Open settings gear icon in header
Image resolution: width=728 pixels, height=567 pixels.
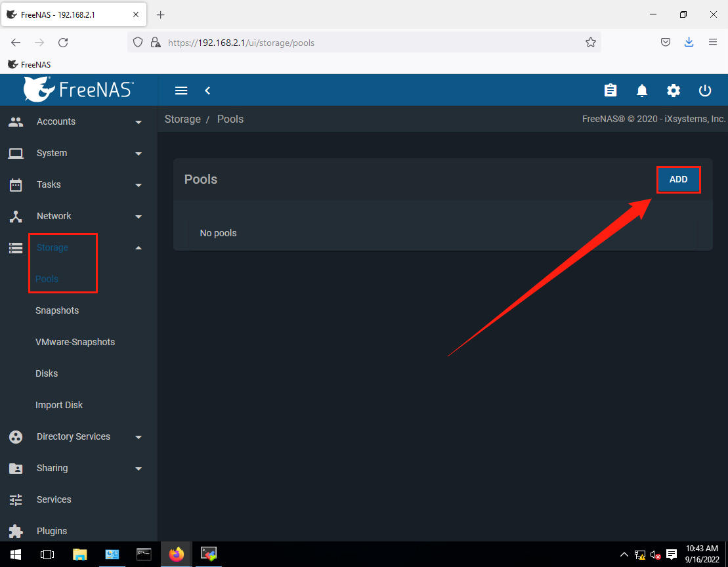click(x=674, y=91)
